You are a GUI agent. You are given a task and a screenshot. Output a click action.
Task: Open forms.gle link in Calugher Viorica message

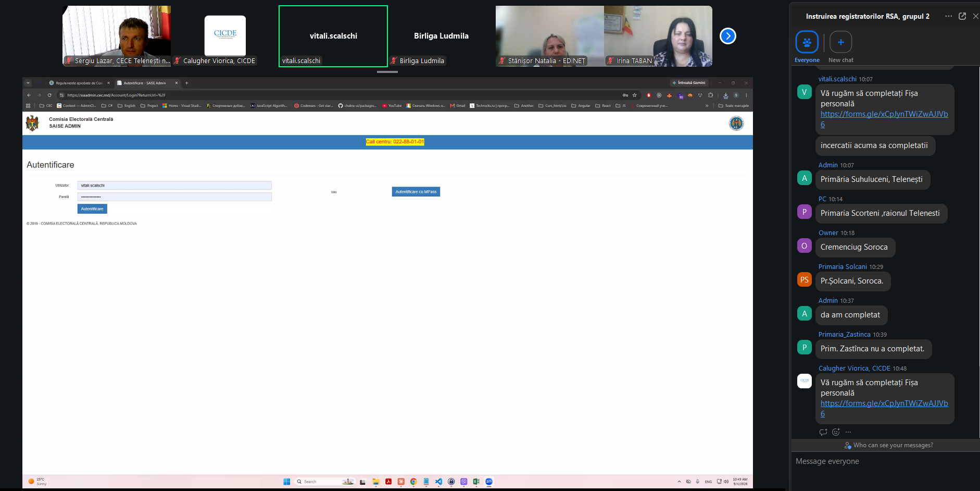(884, 408)
